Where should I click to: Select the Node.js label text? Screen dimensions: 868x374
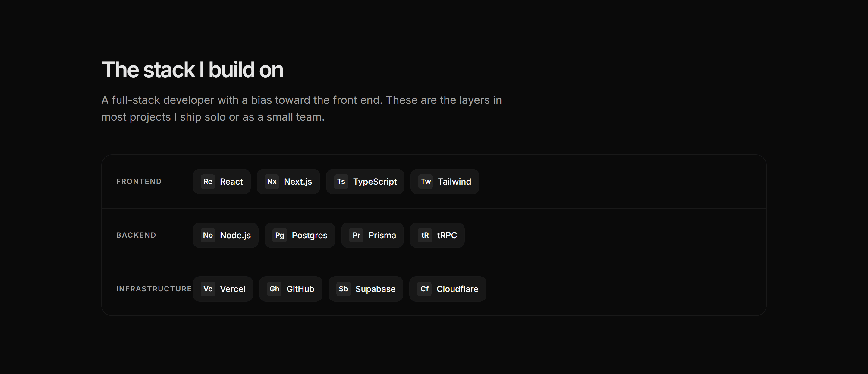click(235, 235)
